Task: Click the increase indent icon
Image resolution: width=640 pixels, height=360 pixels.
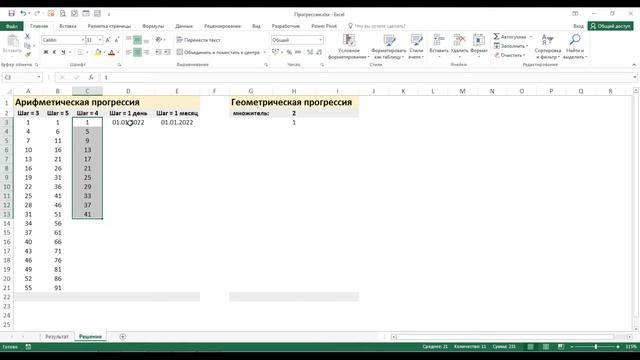Action: 167,52
